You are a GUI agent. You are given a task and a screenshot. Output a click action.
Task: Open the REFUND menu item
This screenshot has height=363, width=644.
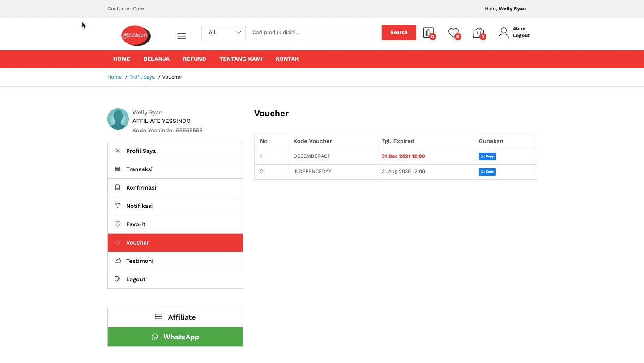[194, 59]
